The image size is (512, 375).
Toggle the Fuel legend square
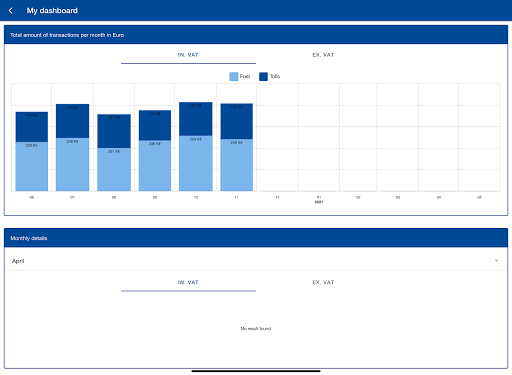click(234, 76)
